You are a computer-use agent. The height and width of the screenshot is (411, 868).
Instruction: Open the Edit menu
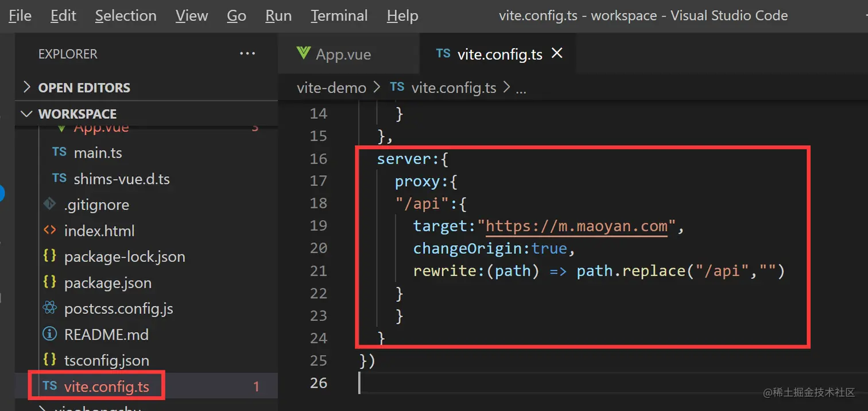tap(63, 15)
